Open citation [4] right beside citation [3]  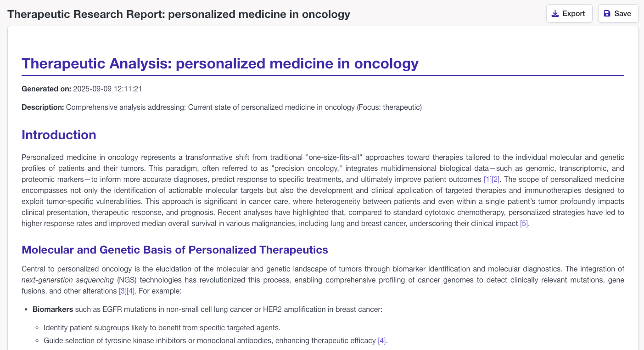pyautogui.click(x=131, y=291)
